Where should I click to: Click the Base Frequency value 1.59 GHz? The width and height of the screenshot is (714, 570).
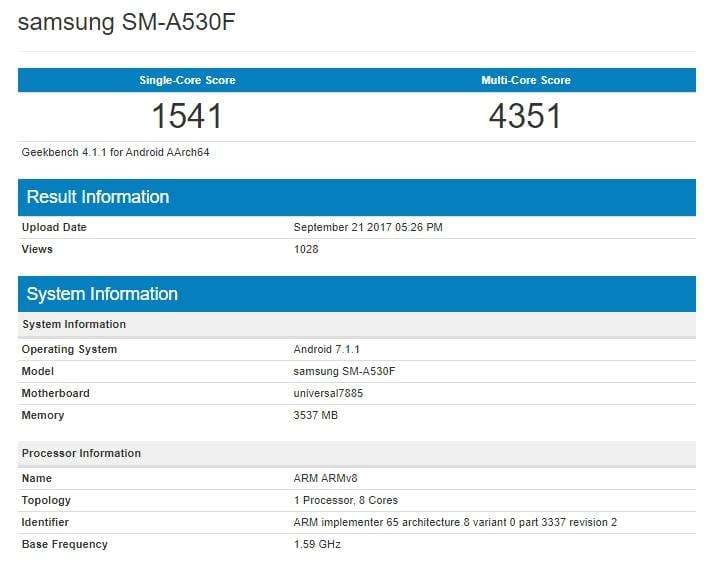coord(319,545)
